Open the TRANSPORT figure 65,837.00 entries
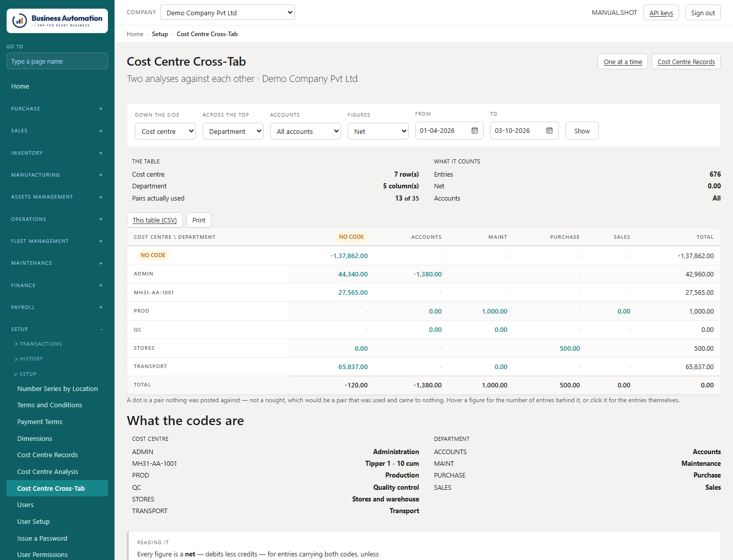 (x=353, y=367)
